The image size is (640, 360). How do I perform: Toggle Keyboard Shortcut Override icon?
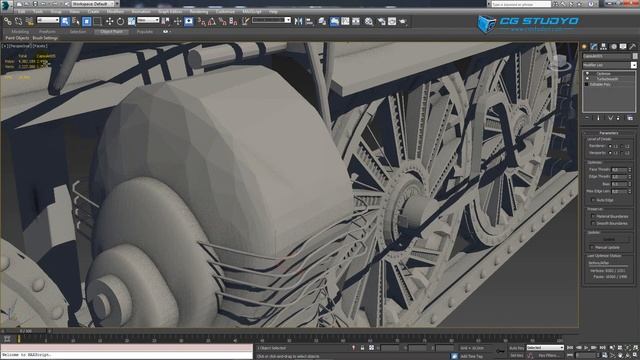coord(189,21)
